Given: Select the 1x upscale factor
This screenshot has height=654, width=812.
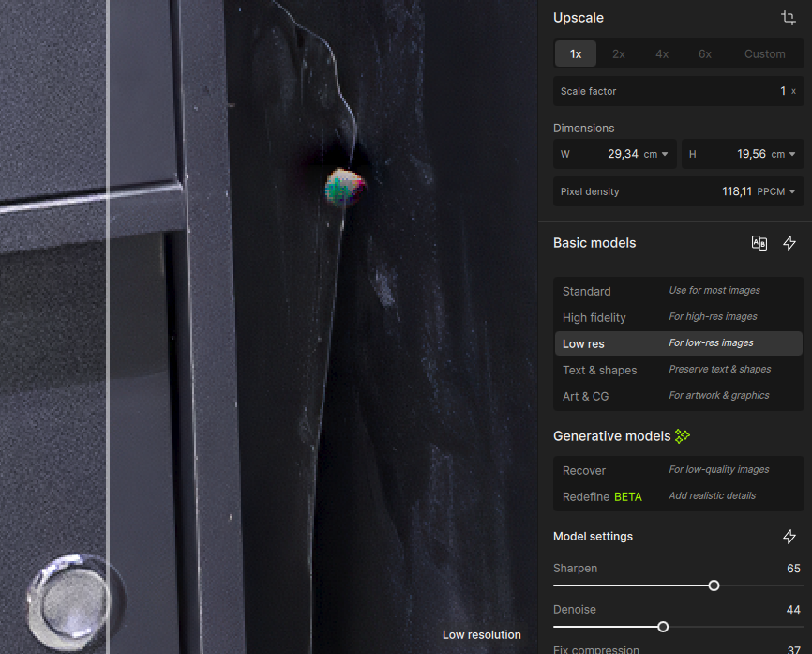Looking at the screenshot, I should pyautogui.click(x=576, y=53).
